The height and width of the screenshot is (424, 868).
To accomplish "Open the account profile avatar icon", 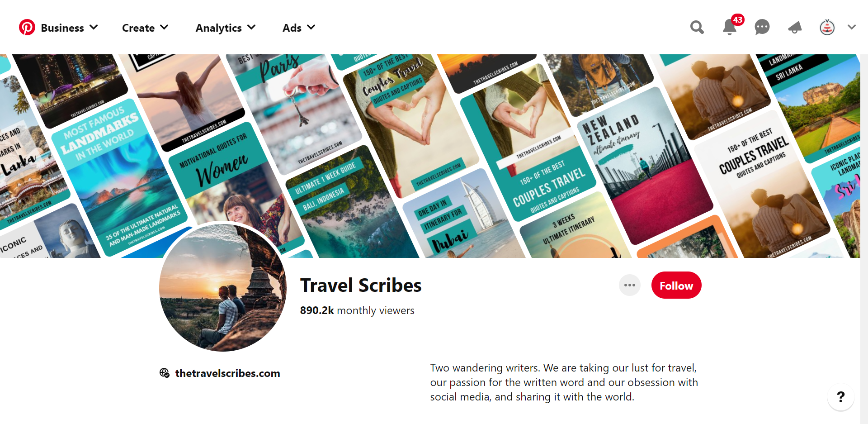I will click(x=827, y=28).
